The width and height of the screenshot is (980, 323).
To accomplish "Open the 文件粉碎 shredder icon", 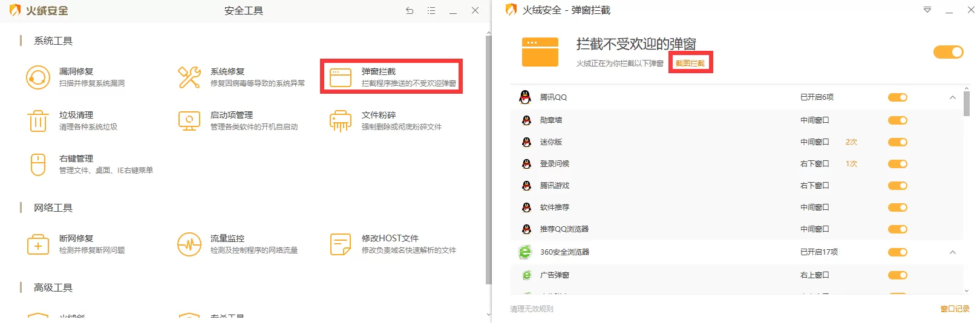I will (341, 121).
